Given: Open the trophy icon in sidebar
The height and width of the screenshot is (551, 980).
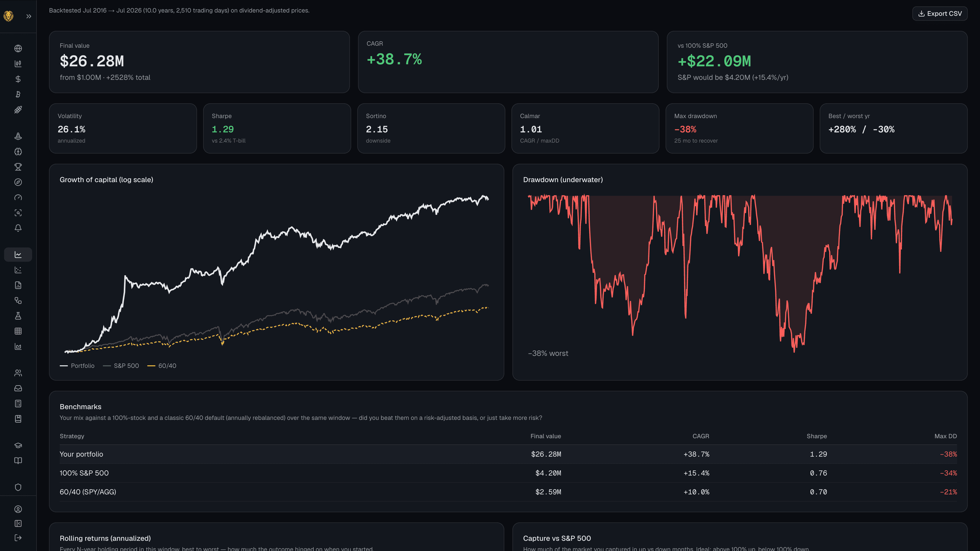Looking at the screenshot, I should click(x=18, y=167).
